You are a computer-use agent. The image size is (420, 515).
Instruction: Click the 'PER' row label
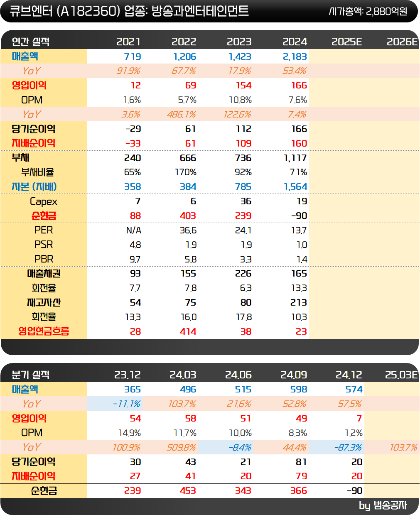tap(44, 230)
